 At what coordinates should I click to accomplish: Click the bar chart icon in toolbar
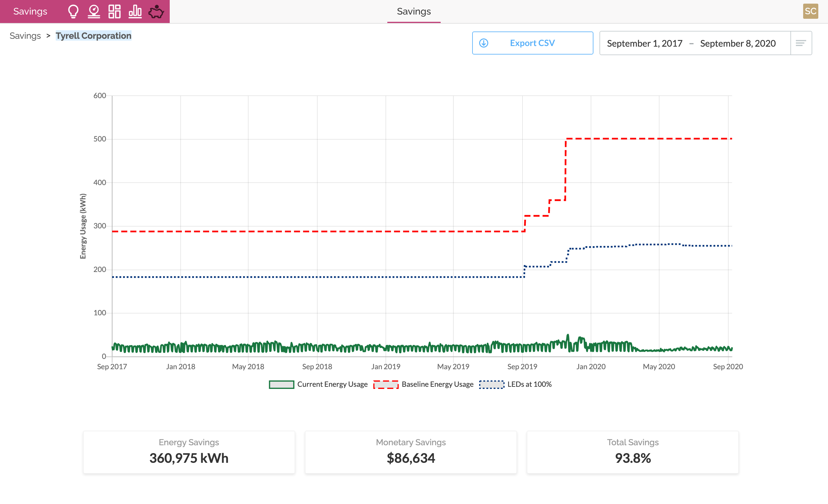point(135,11)
